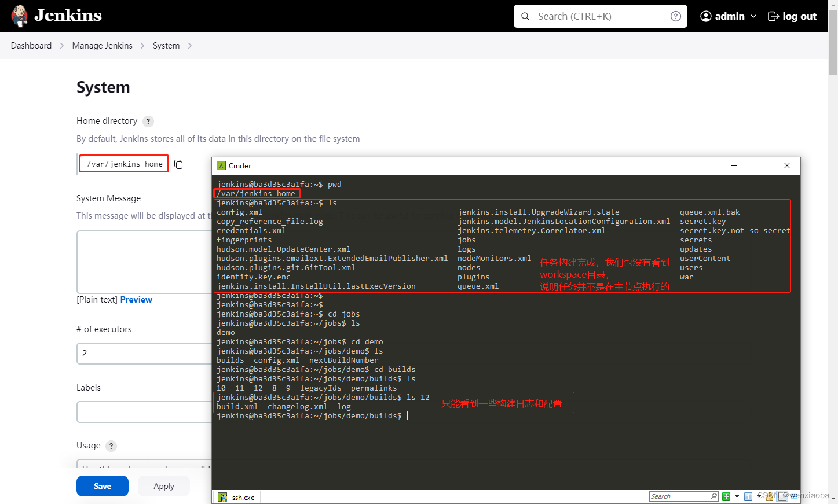Go to Dashboard breadcrumb
This screenshot has width=838, height=504.
point(31,46)
